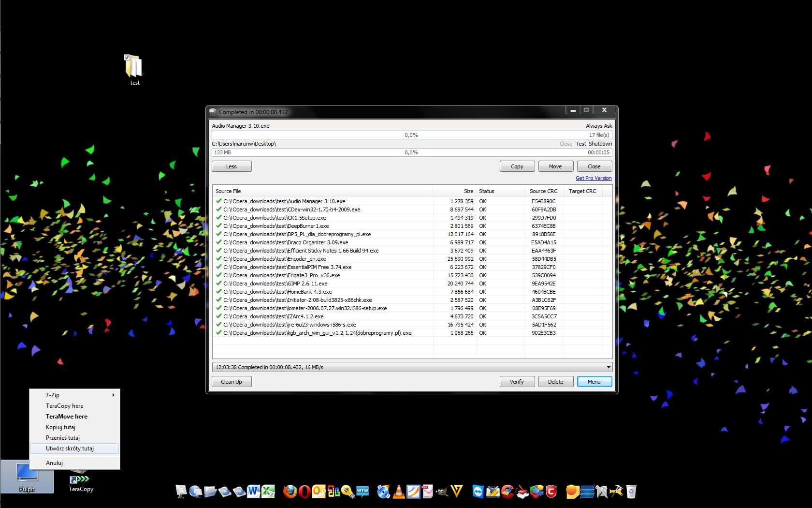Open the Network globe icon in the dock
Image resolution: width=812 pixels, height=508 pixels.
pos(195,492)
